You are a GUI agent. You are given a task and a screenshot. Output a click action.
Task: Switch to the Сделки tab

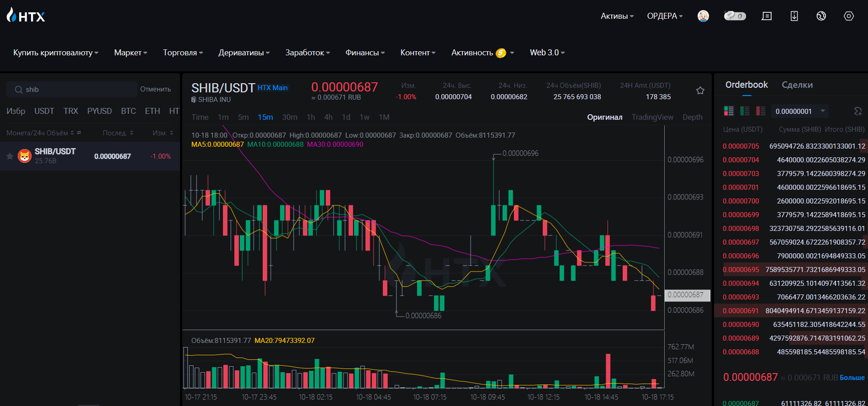[x=797, y=85]
